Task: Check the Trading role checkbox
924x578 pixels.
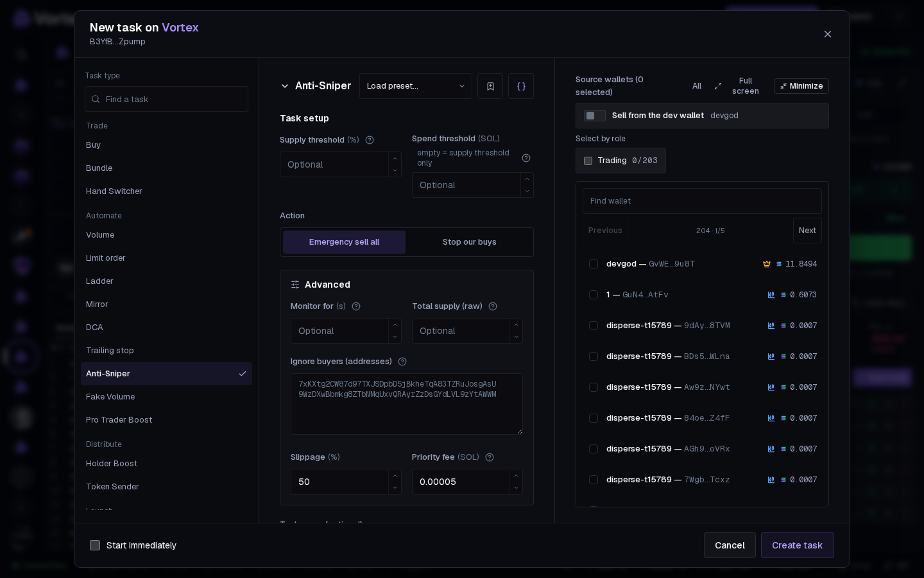Action: (588, 161)
